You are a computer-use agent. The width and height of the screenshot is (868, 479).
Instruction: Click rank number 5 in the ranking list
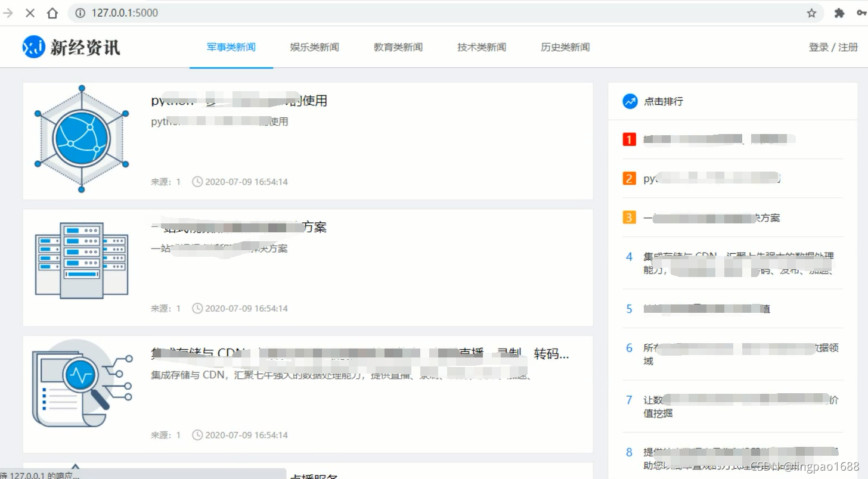tap(629, 309)
